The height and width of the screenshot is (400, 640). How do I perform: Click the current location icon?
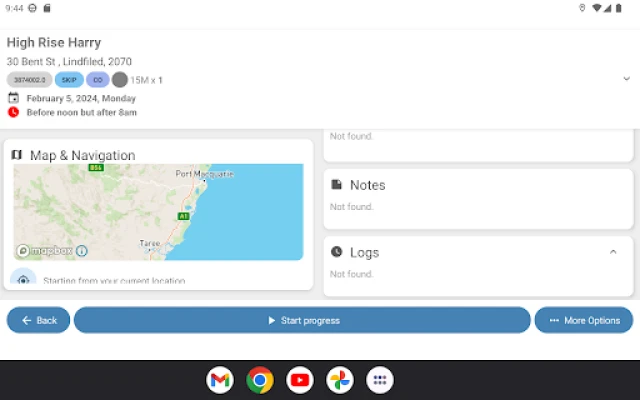pyautogui.click(x=23, y=279)
